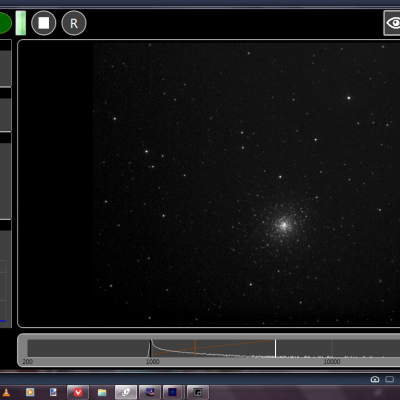
Task: Click the rectangle icon next to camera
Action: [x=389, y=379]
